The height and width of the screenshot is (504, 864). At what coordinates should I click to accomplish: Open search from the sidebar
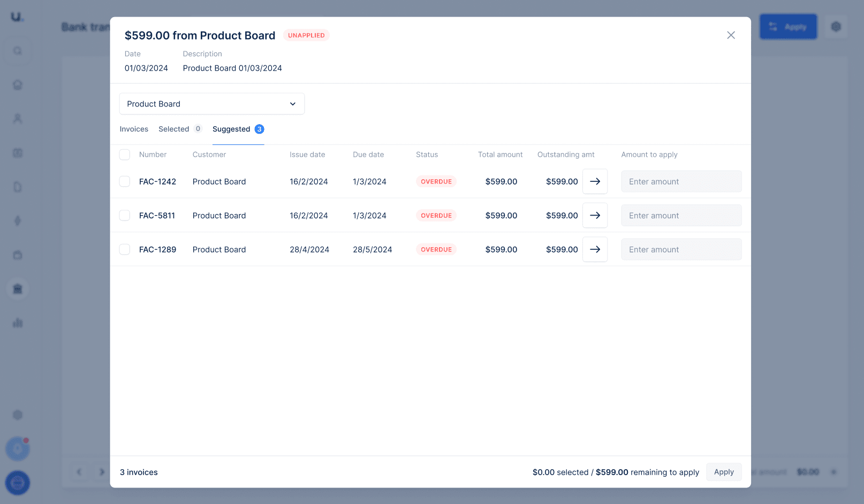(18, 50)
